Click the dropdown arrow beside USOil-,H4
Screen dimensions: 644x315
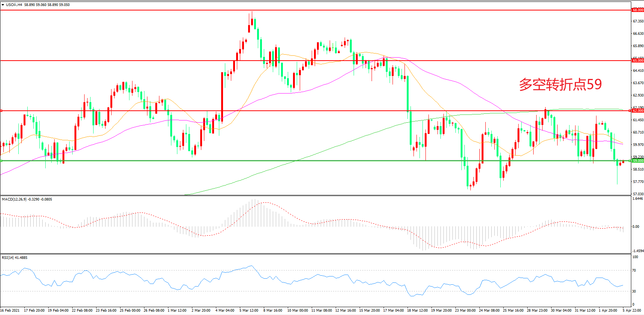(3, 5)
